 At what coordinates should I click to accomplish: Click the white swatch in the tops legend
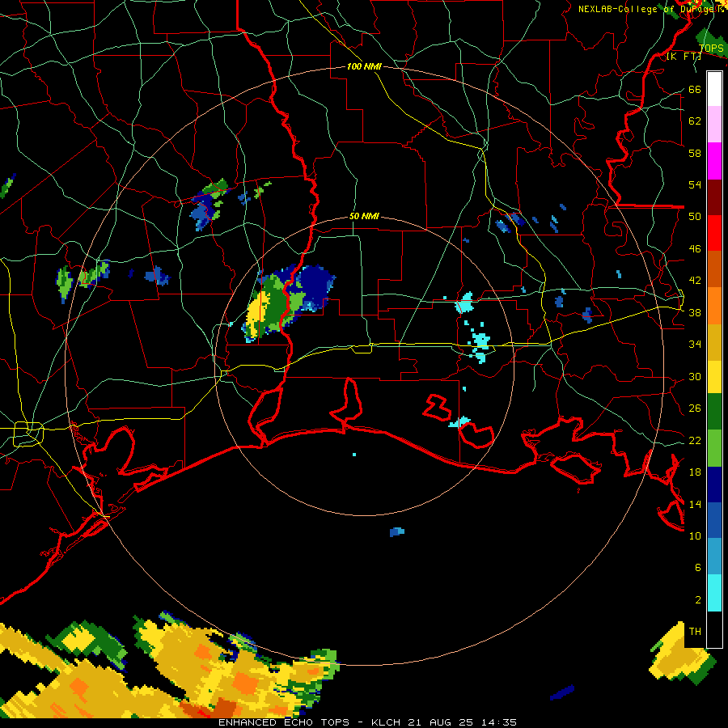click(714, 89)
